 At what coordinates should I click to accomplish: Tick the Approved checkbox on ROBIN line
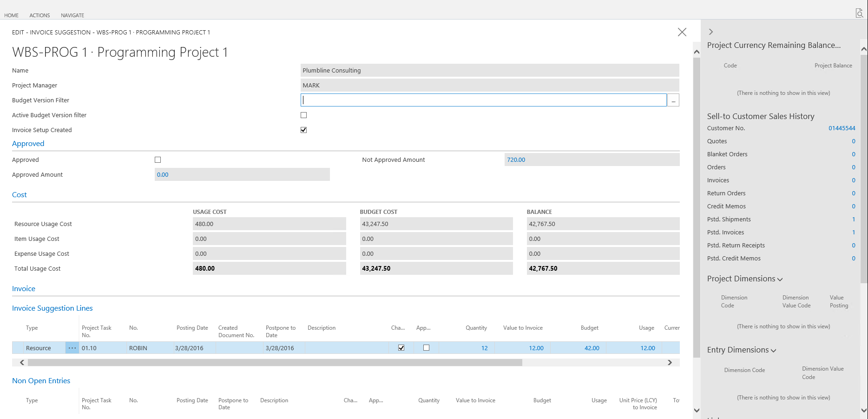click(x=426, y=348)
